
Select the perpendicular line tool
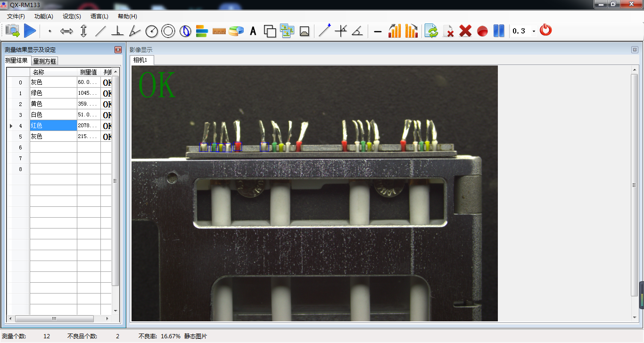pyautogui.click(x=117, y=32)
